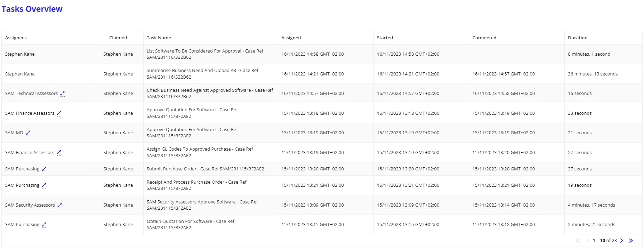The width and height of the screenshot is (644, 249).
Task: Sort by Completed column header
Action: coord(484,38)
